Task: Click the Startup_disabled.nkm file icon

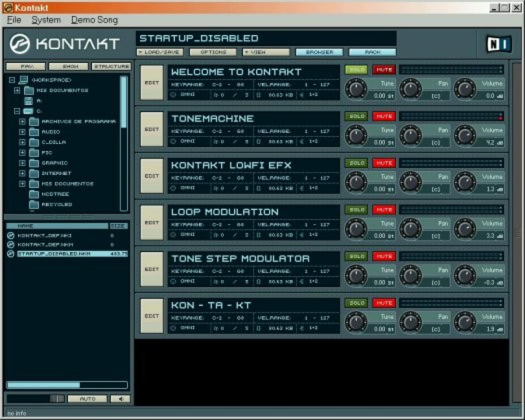Action: (11, 254)
